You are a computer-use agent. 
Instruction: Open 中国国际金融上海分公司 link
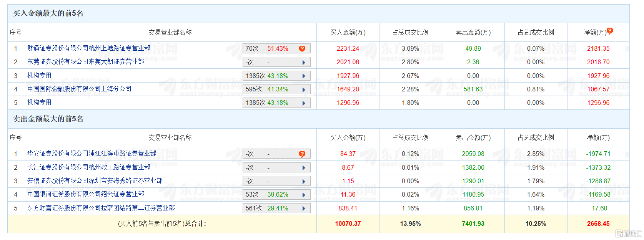pyautogui.click(x=79, y=89)
